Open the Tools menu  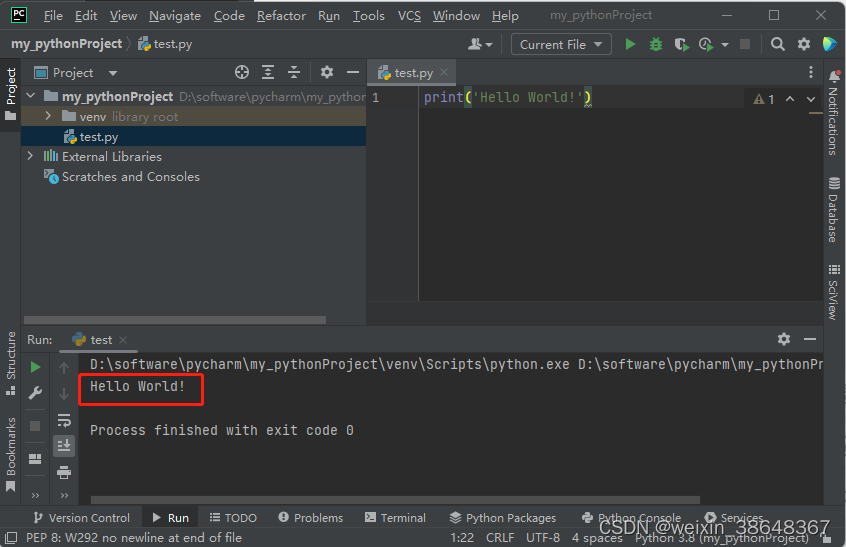369,16
